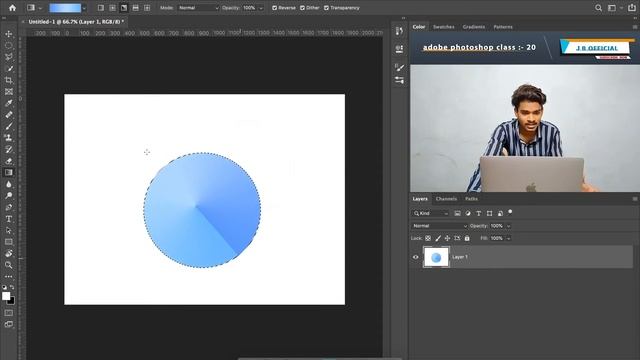Switch to the Paths tab
The image size is (640, 360).
click(x=471, y=199)
